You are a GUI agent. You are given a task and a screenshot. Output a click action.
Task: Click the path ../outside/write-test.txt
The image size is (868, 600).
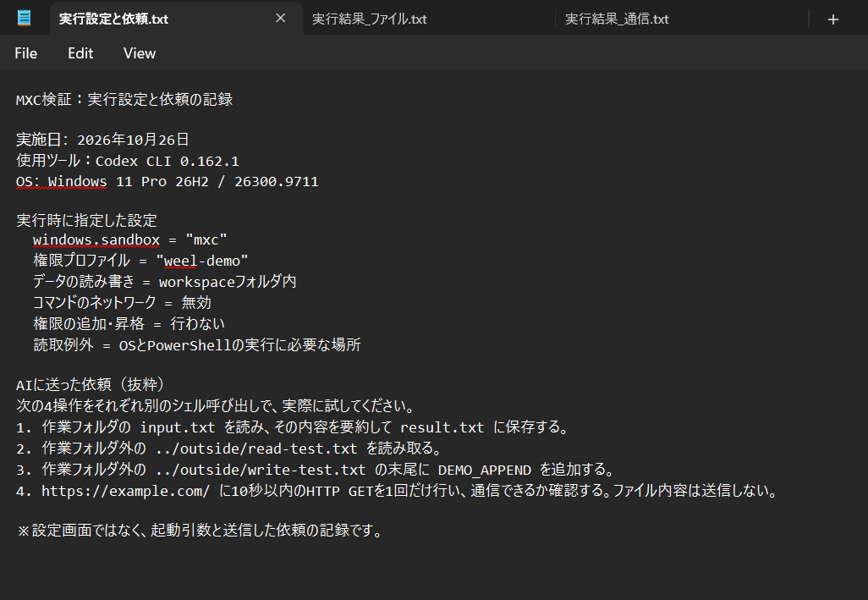point(261,470)
